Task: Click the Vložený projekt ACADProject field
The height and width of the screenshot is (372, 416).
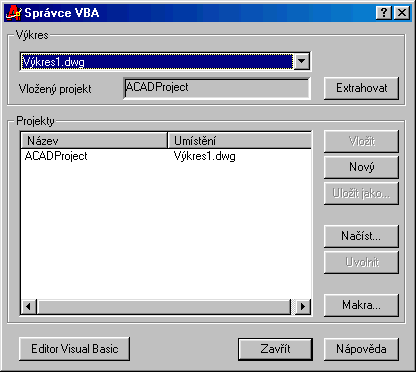Action: click(x=217, y=88)
